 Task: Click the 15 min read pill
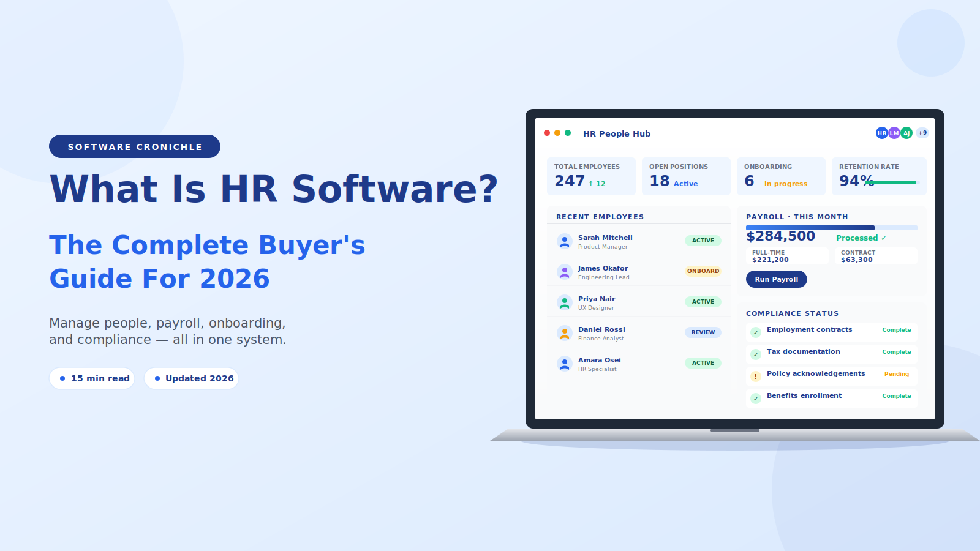(92, 378)
